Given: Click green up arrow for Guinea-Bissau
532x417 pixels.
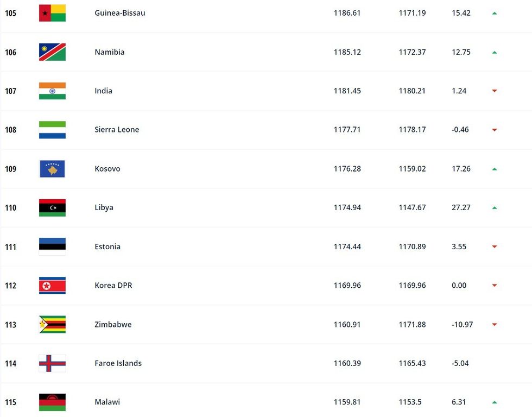Looking at the screenshot, I should pos(495,13).
